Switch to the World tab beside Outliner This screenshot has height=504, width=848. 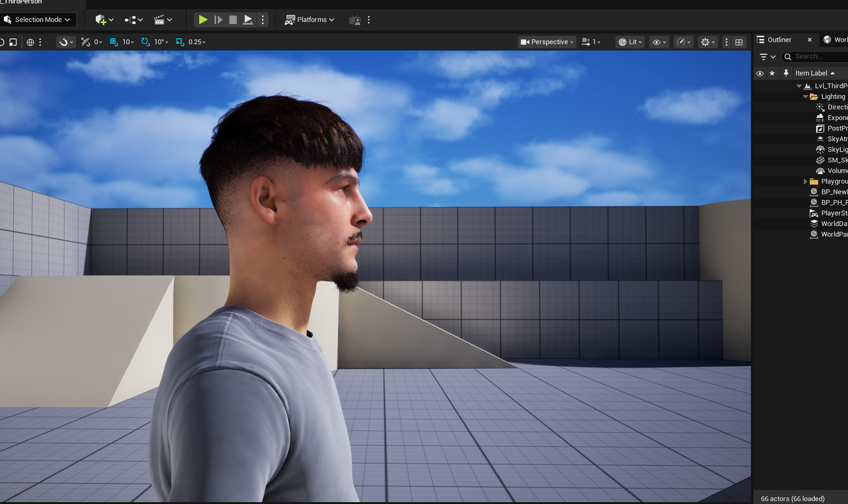(x=838, y=39)
